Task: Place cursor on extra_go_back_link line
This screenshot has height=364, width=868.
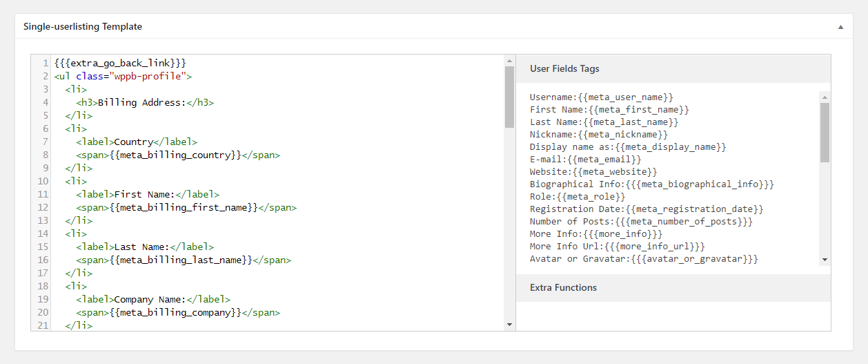Action: pyautogui.click(x=120, y=63)
